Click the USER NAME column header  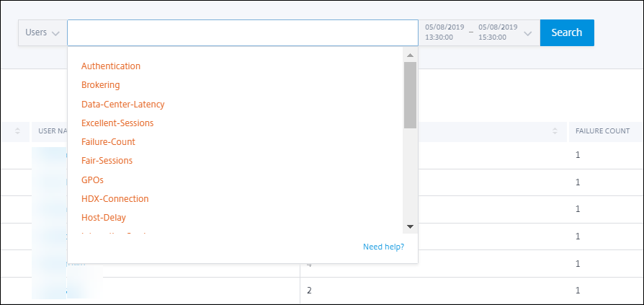(53, 131)
